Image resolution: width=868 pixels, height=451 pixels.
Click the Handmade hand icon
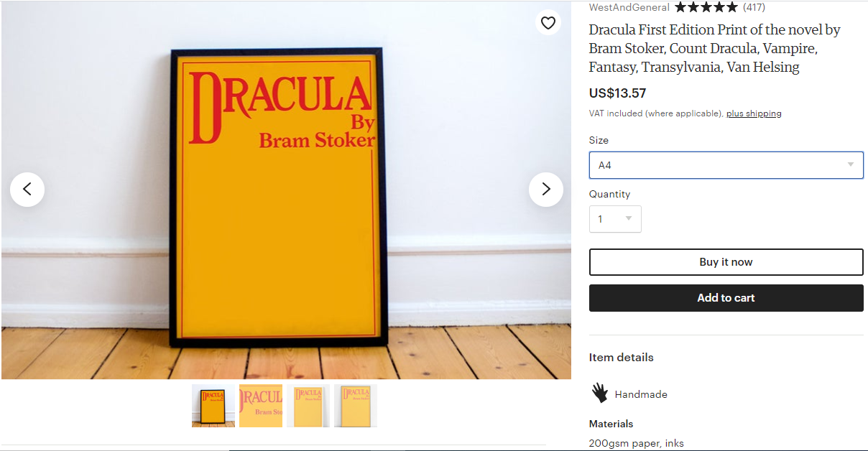point(600,393)
